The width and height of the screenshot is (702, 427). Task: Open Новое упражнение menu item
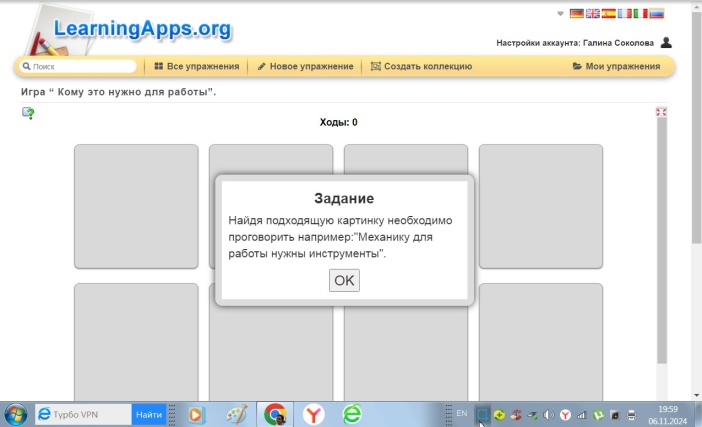click(305, 67)
